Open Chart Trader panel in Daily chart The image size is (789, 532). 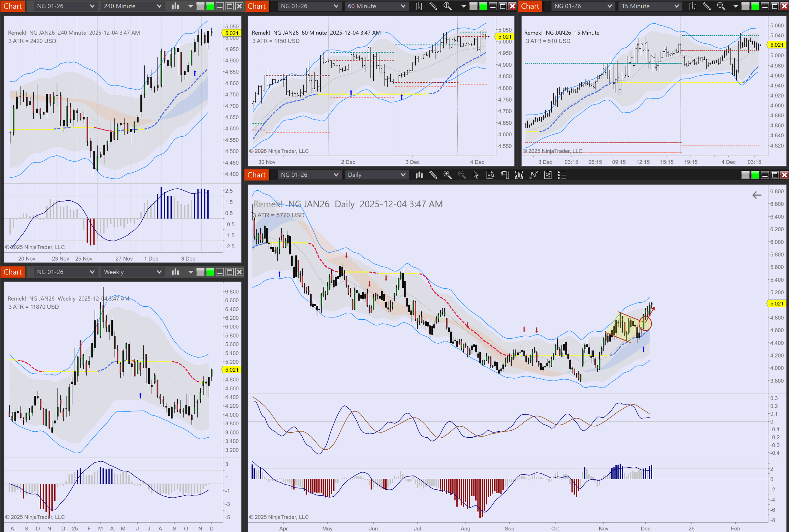click(x=505, y=175)
